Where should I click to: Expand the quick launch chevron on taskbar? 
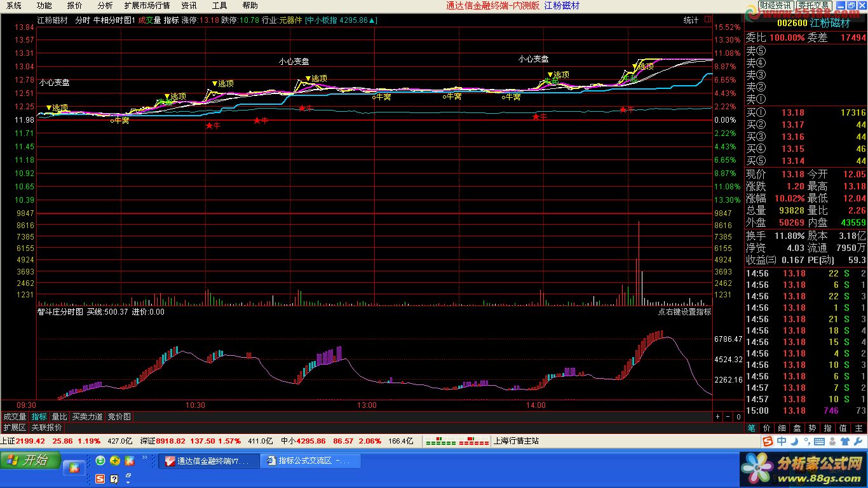coord(145,457)
